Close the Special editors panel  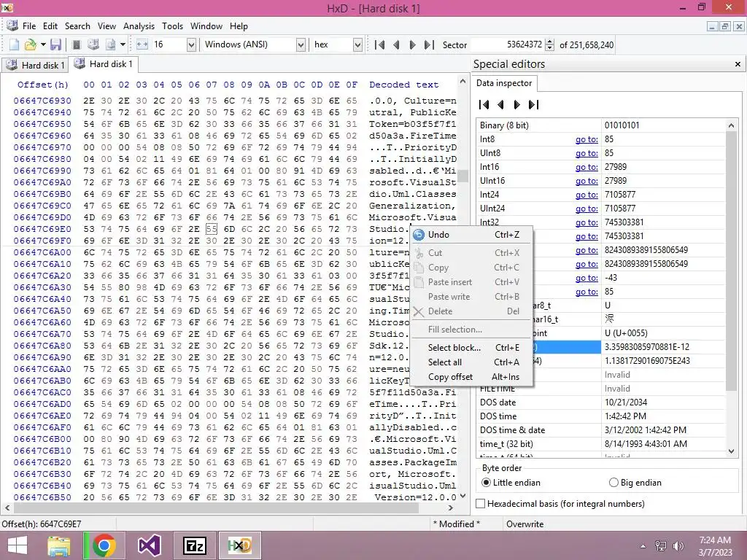pos(738,64)
